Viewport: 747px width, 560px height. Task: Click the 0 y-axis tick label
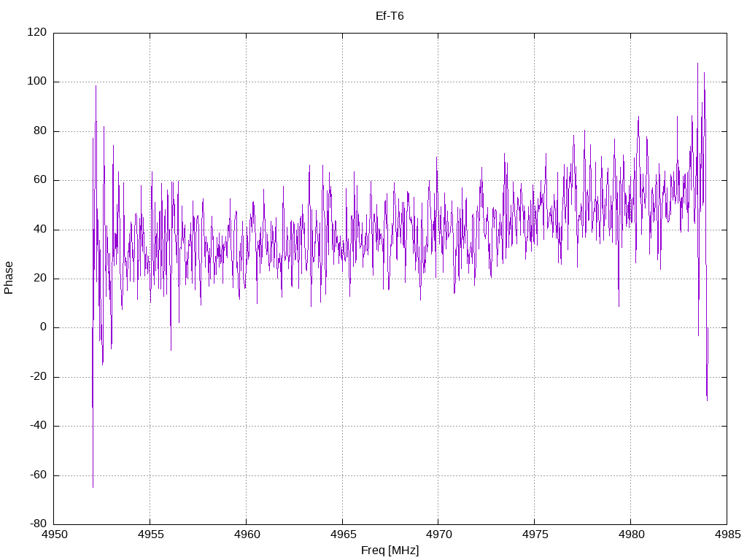click(x=43, y=327)
